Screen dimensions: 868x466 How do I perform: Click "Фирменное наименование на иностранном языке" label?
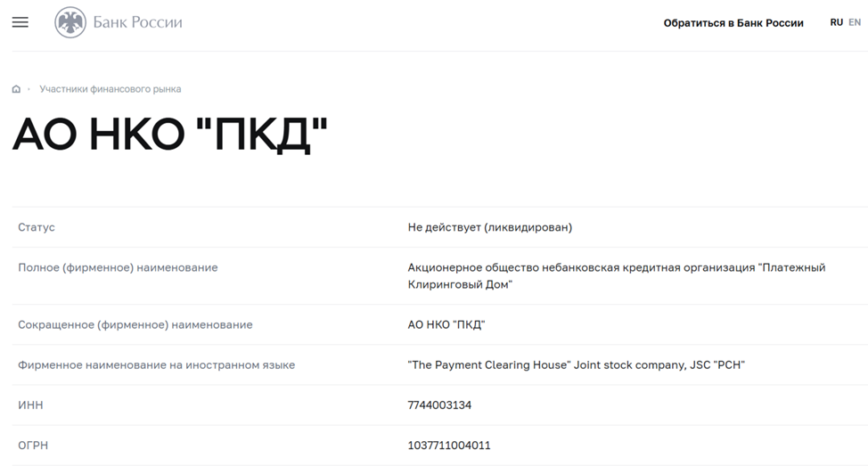coord(156,365)
